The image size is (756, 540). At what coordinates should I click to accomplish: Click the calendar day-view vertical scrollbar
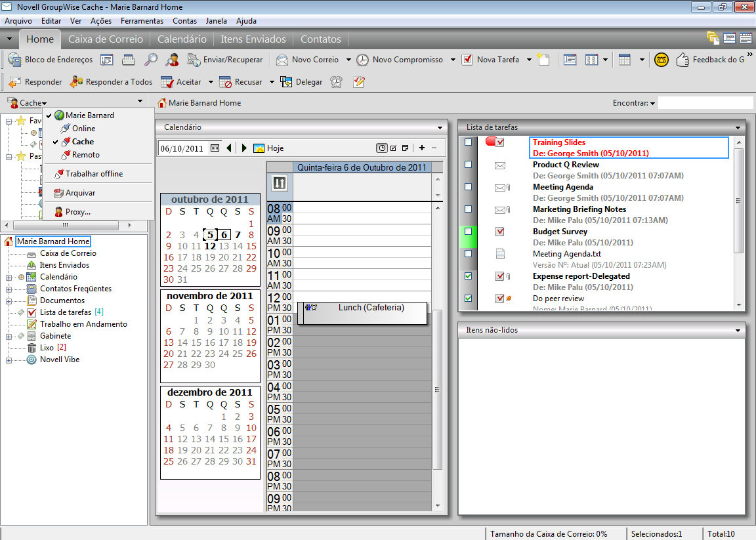point(437,389)
